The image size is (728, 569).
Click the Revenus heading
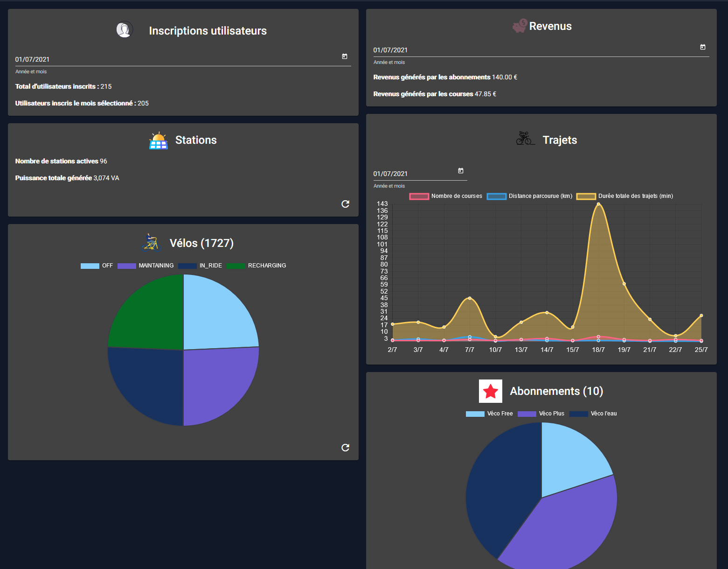click(550, 26)
